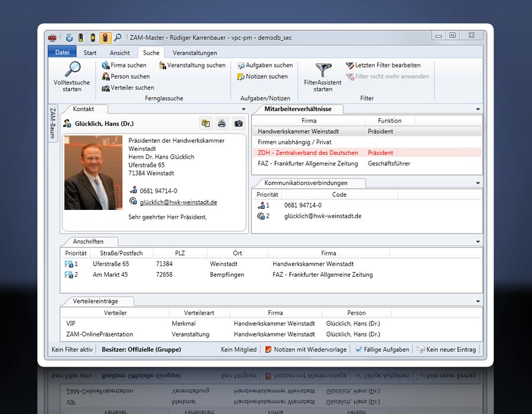Screen dimensions: 532x414
Task: Click the Notizen suchen label
Action: click(x=267, y=76)
